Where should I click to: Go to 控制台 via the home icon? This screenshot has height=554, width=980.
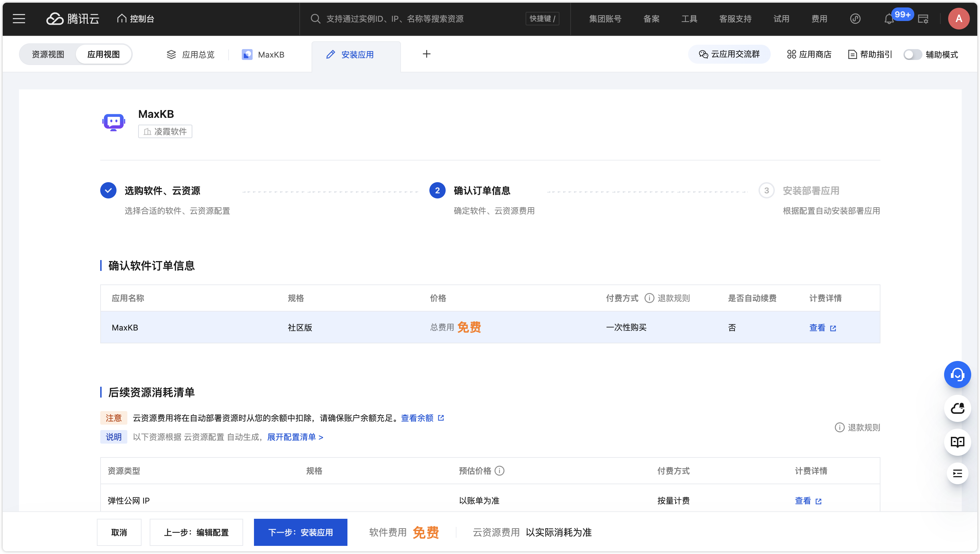[x=135, y=19]
